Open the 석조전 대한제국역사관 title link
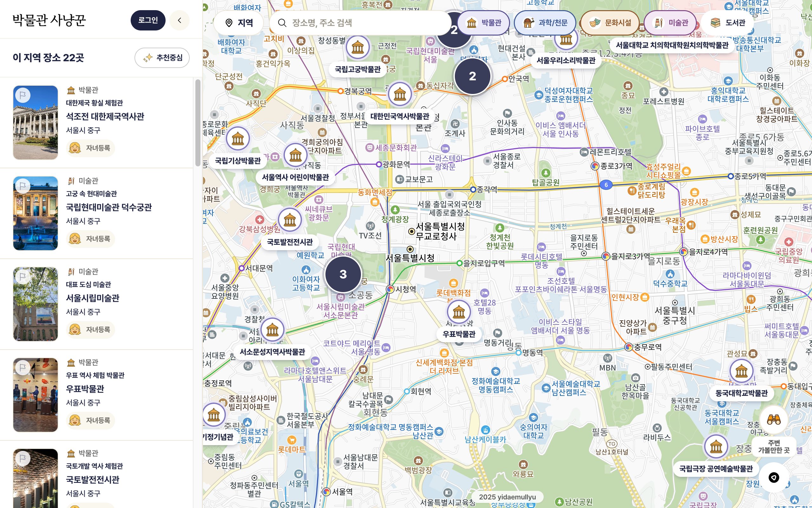Image resolution: width=812 pixels, height=508 pixels. (105, 117)
